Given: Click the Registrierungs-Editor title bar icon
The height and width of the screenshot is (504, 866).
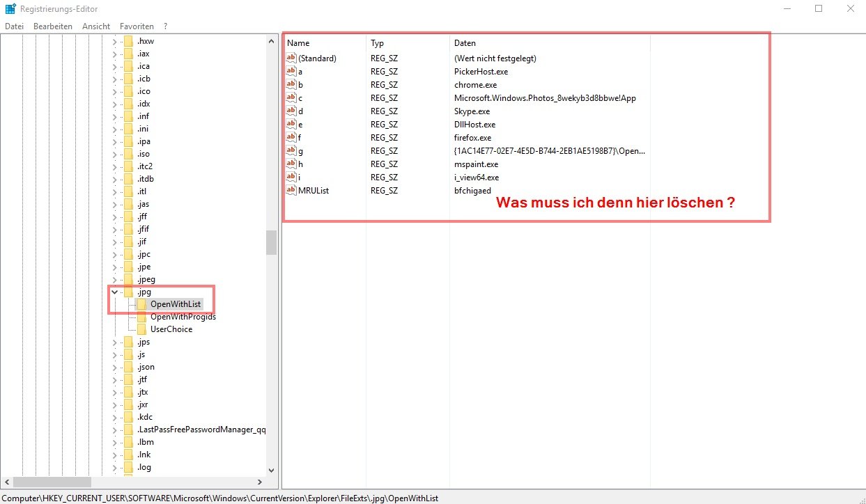Looking at the screenshot, I should (x=10, y=9).
